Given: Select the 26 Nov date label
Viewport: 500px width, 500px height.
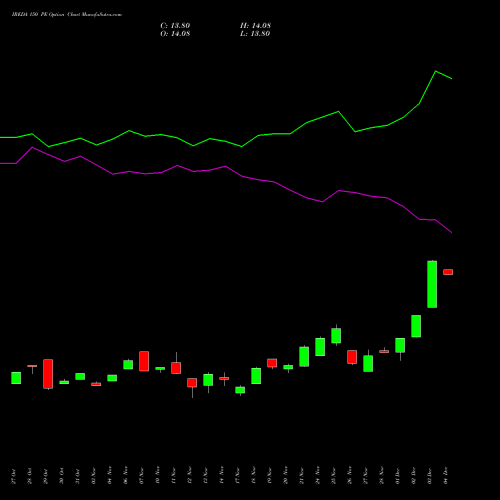Looking at the screenshot, I should click(349, 476).
